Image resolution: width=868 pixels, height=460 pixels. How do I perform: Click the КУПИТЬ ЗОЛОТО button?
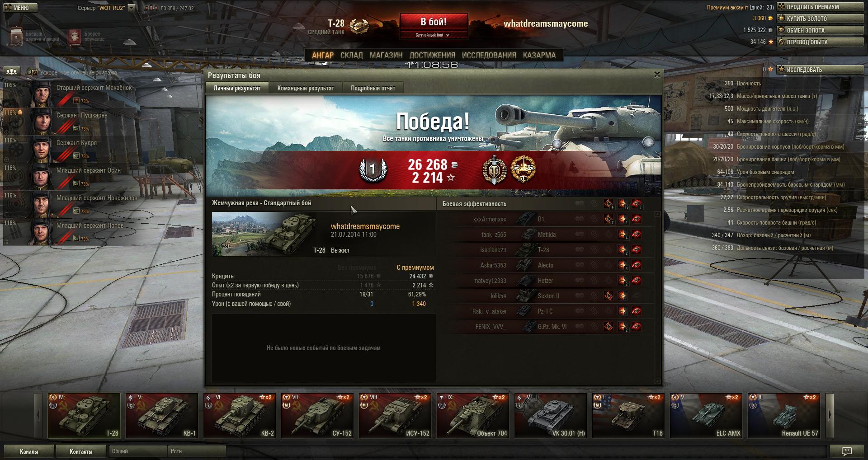pyautogui.click(x=820, y=19)
